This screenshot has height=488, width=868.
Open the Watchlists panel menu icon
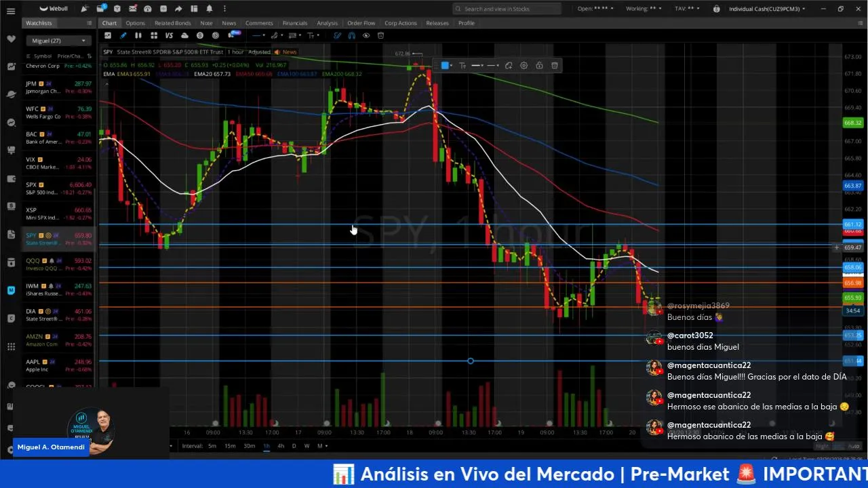tap(89, 23)
